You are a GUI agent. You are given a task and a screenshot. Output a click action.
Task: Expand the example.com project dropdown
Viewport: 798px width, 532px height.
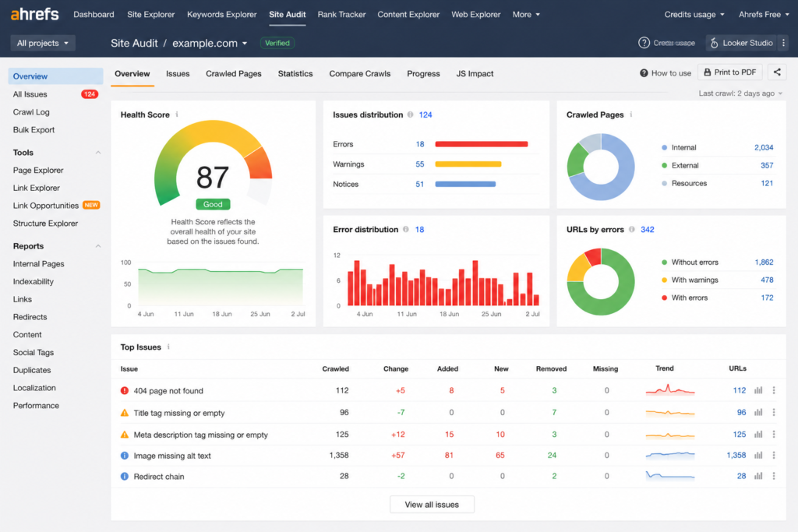point(210,44)
